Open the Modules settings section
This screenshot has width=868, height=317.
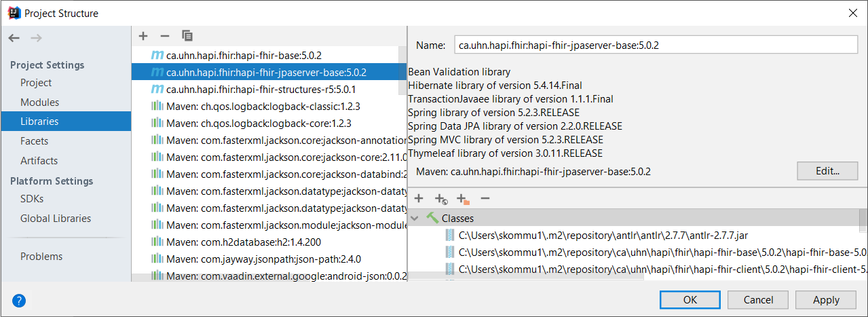(39, 102)
